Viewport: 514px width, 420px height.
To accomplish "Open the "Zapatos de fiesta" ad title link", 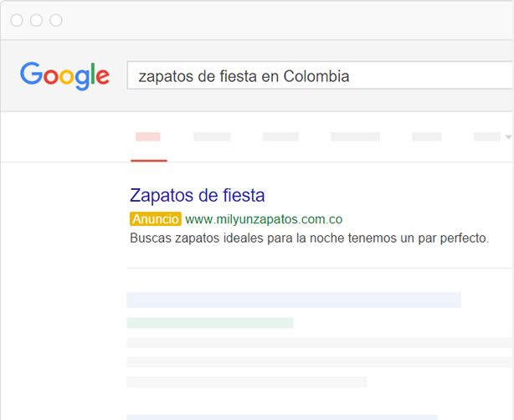I will click(x=198, y=196).
